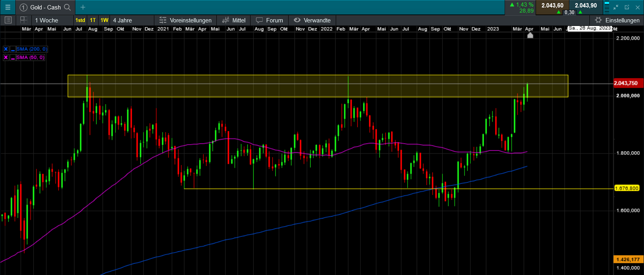The width and height of the screenshot is (644, 275).
Task: Click the collapse arrows icon at top right
Action: 616,7
